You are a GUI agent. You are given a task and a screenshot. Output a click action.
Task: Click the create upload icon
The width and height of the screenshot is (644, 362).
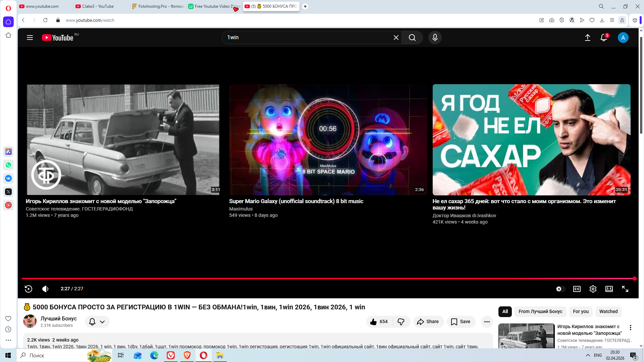pyautogui.click(x=587, y=38)
